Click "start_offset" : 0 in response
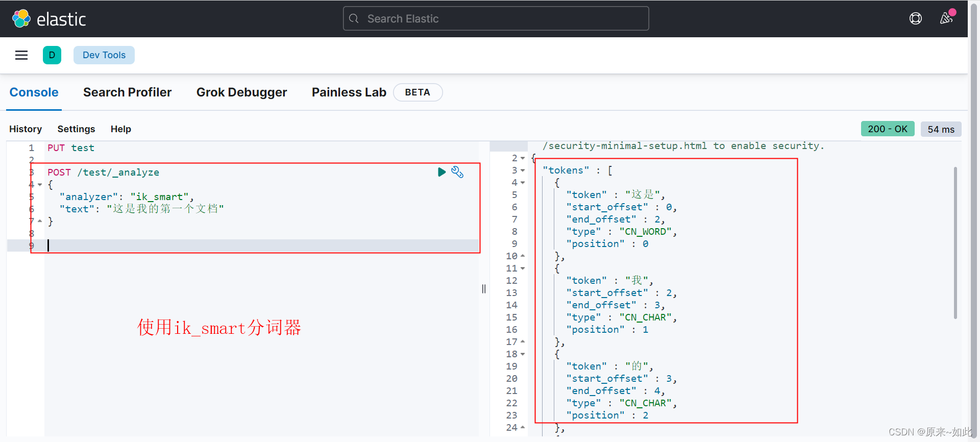 (x=622, y=207)
